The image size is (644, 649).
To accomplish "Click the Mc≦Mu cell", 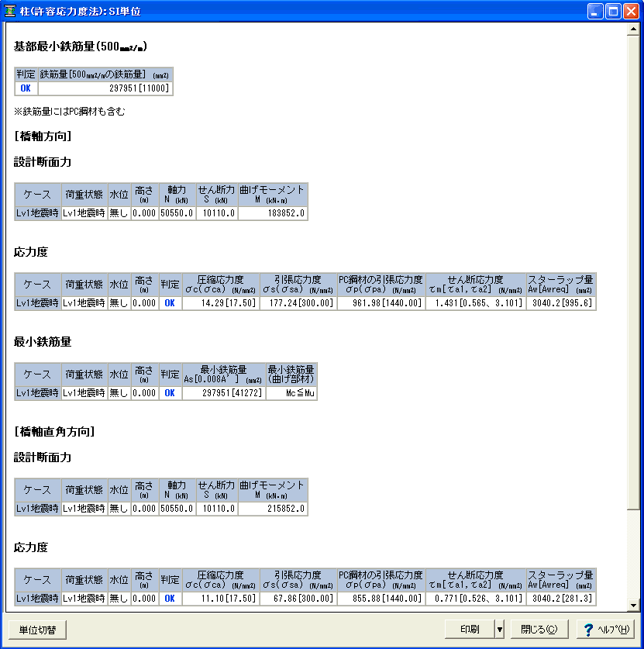I will click(x=291, y=393).
